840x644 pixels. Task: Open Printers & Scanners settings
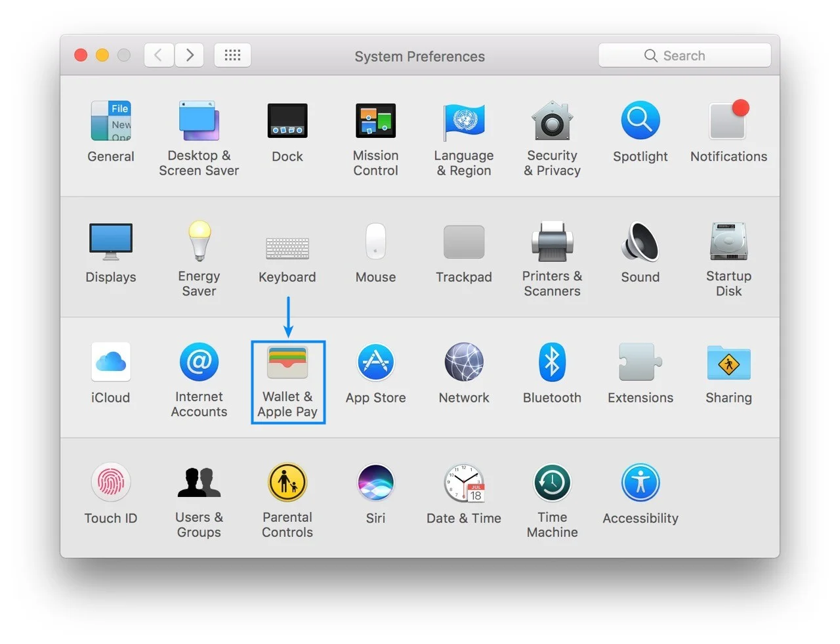(552, 242)
